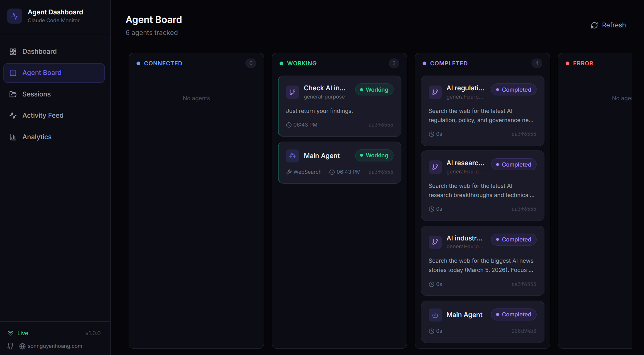Toggle the Live connection indicator
Image resolution: width=644 pixels, height=355 pixels.
tap(17, 333)
